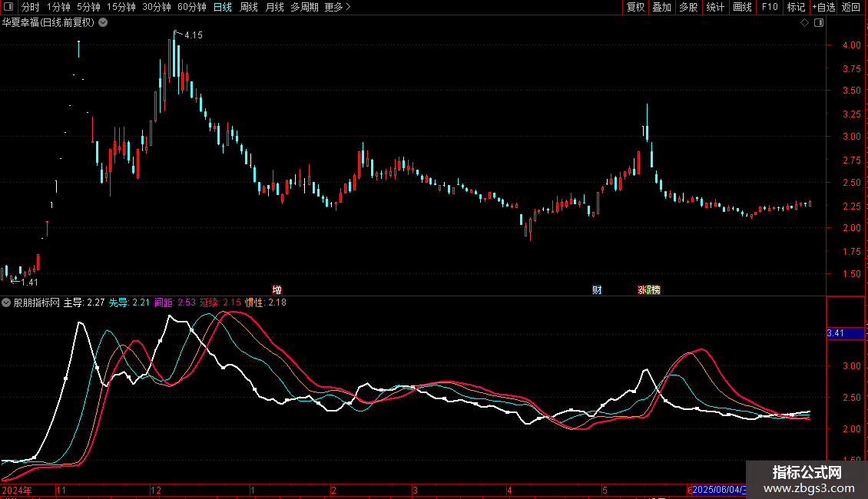Open the 统计 statistics tool

[715, 7]
